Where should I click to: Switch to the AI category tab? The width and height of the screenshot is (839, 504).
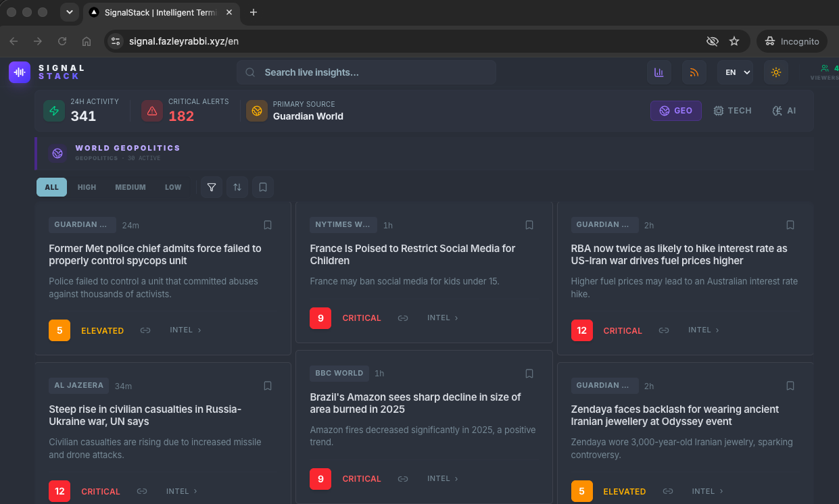784,111
